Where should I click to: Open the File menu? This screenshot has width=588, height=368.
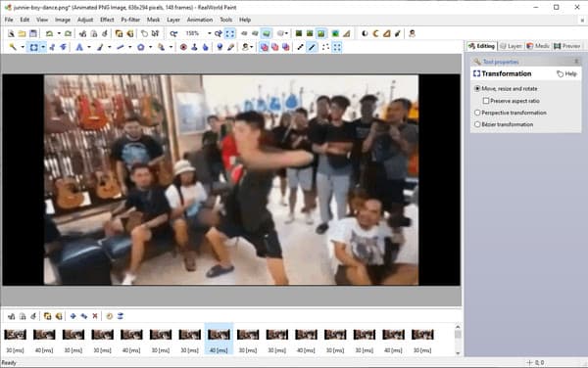tap(9, 20)
